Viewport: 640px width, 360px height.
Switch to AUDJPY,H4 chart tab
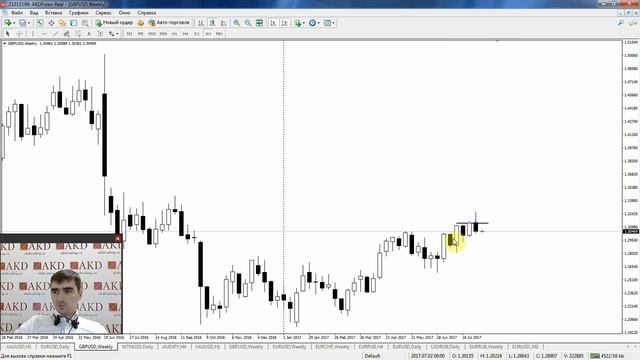pos(174,347)
